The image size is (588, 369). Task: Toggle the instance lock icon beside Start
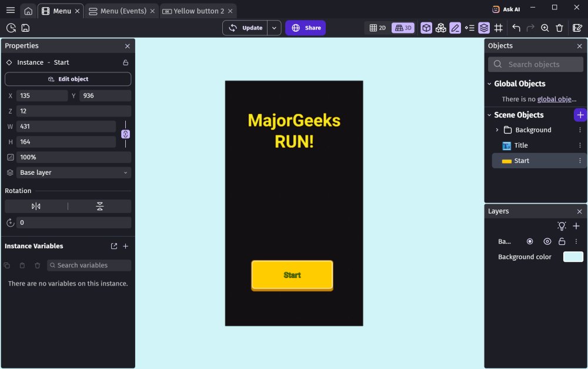[126, 62]
